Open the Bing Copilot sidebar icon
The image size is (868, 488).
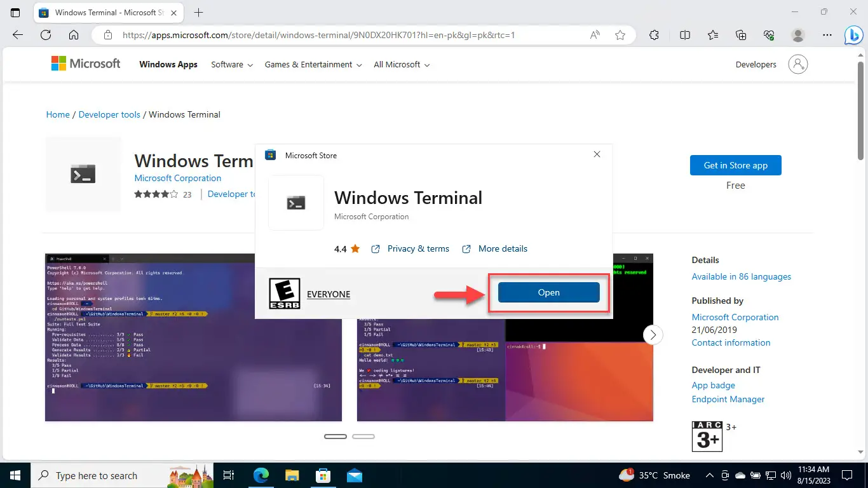tap(853, 36)
